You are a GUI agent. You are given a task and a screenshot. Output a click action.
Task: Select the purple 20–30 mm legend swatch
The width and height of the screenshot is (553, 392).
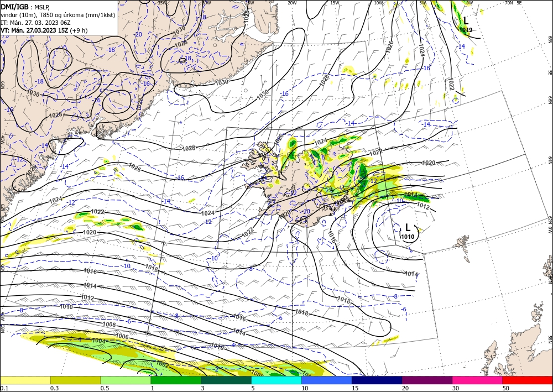point(427,380)
